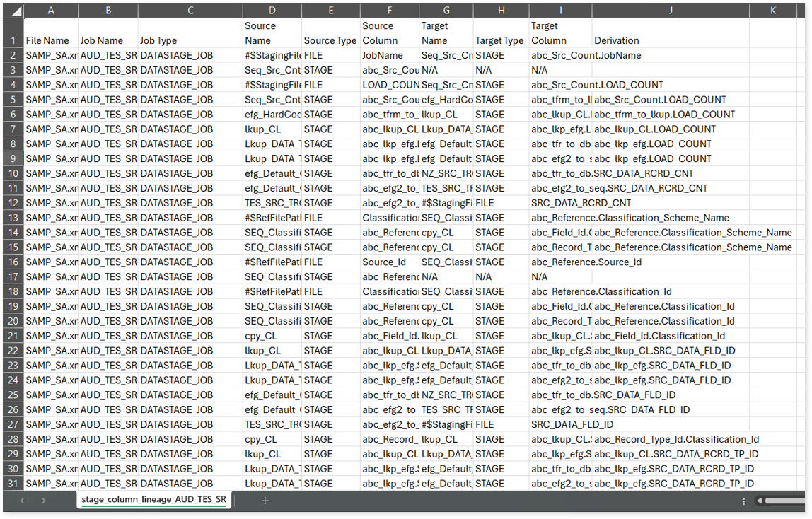Screen dimensions: 812x519
Task: Click the "Target Type" header cell
Action: pos(501,33)
